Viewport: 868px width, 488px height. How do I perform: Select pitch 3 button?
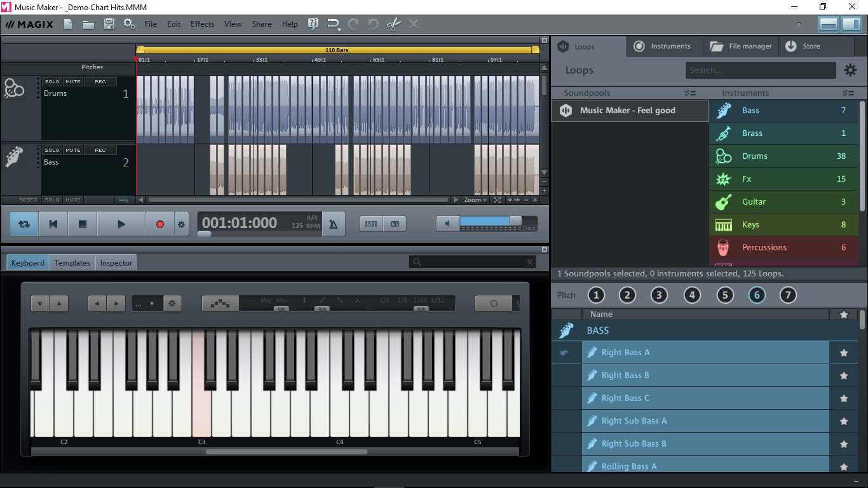pyautogui.click(x=659, y=295)
